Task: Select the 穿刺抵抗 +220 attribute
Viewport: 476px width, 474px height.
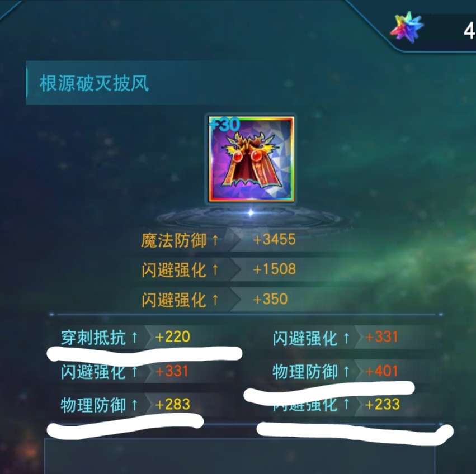Action: point(125,337)
